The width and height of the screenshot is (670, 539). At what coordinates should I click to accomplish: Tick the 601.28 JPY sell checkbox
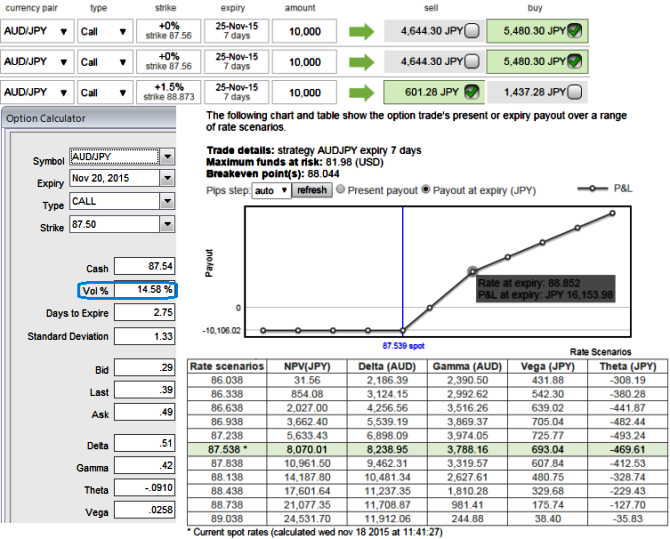click(x=471, y=93)
